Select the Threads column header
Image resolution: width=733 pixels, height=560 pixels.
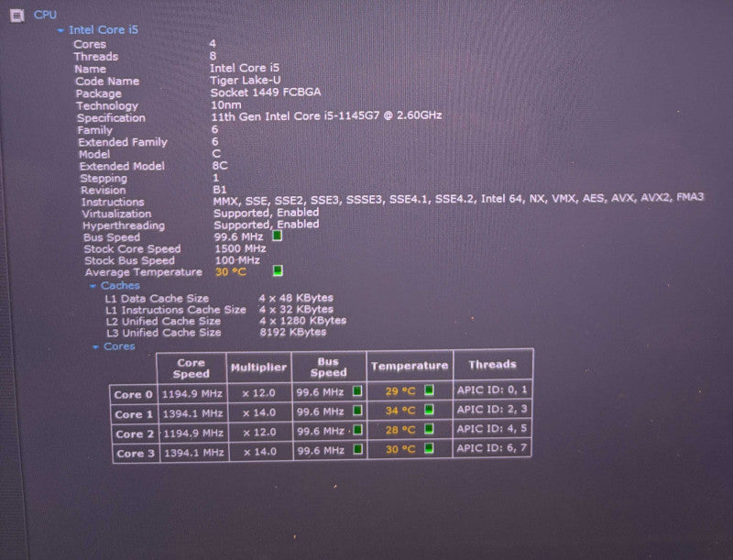[492, 364]
